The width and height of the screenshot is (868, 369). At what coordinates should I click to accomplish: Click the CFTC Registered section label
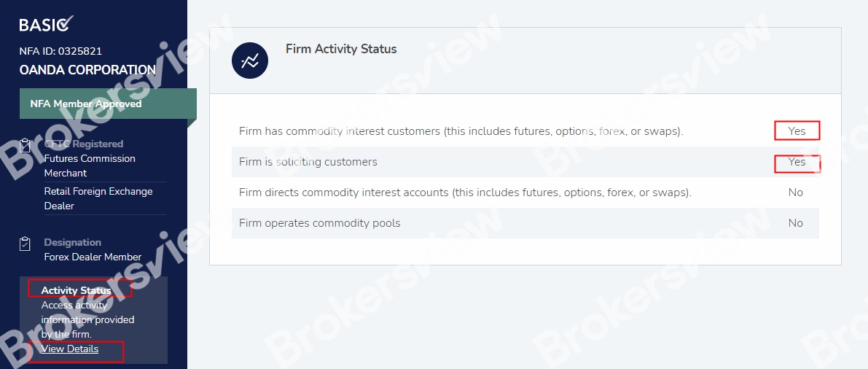84,144
